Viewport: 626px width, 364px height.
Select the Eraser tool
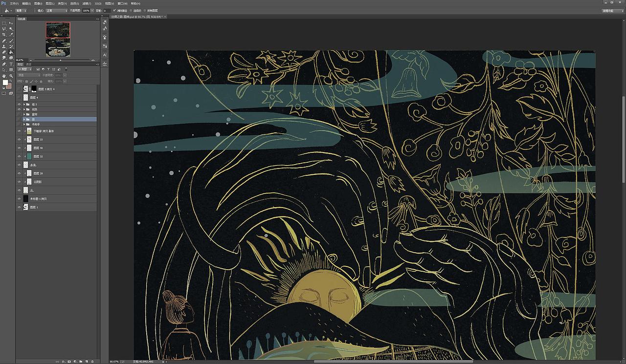pos(4,52)
